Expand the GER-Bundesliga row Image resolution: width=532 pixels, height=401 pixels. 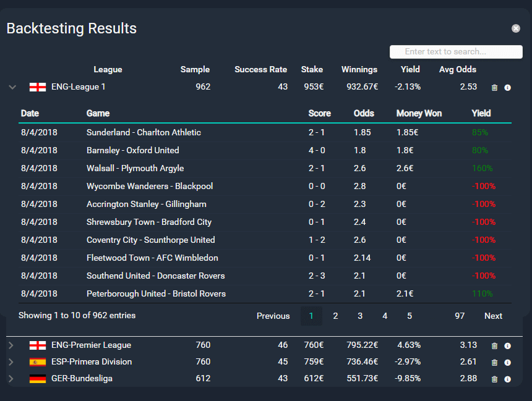point(11,378)
